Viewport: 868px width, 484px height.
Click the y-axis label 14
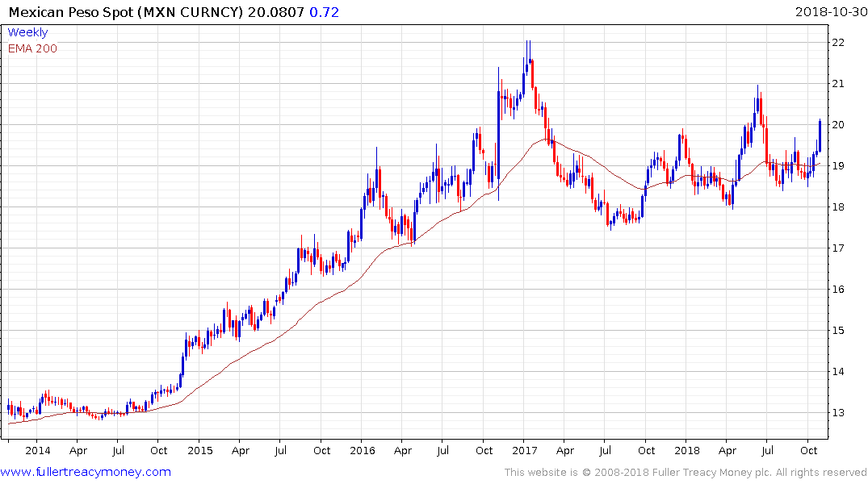click(838, 372)
